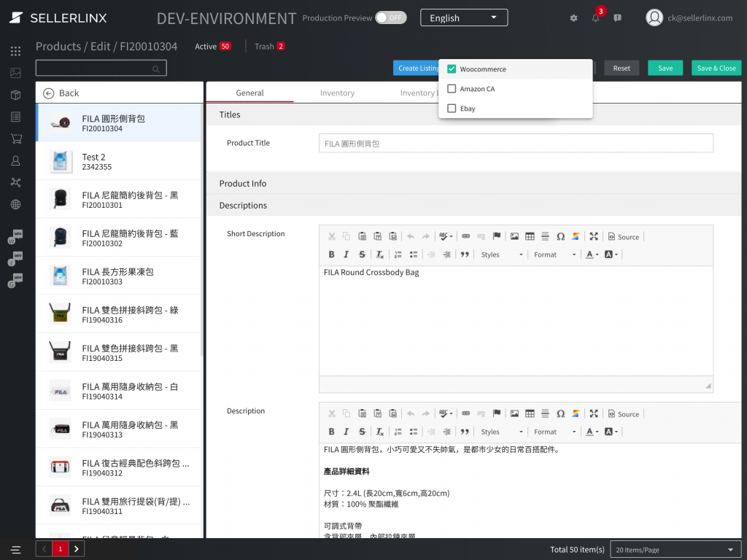
Task: Switch to the General tab
Action: pos(249,93)
